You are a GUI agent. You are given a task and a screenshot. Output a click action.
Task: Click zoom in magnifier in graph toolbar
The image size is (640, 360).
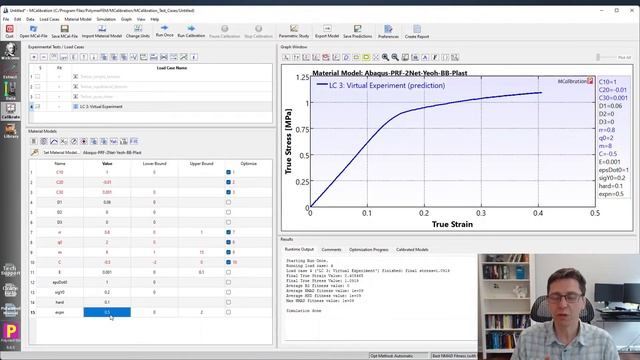[x=385, y=58]
